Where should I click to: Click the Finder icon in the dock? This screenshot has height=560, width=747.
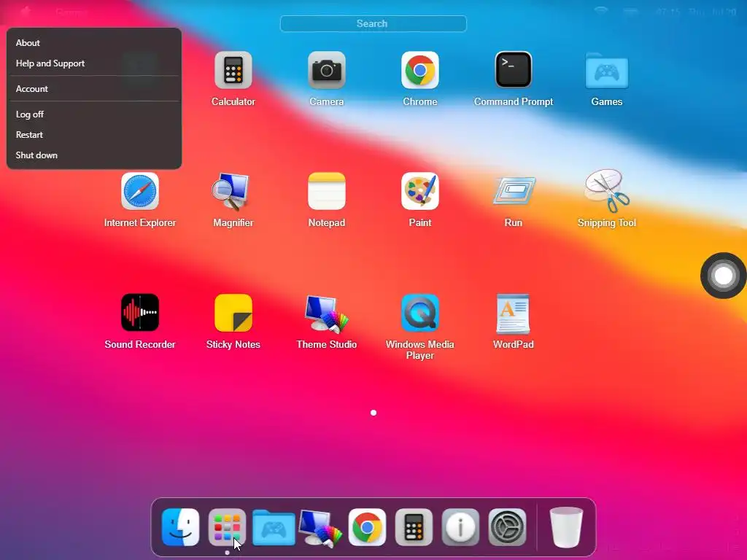181,527
